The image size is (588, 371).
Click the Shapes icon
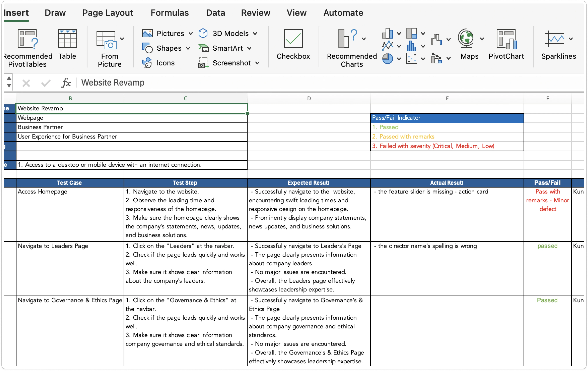pyautogui.click(x=147, y=48)
